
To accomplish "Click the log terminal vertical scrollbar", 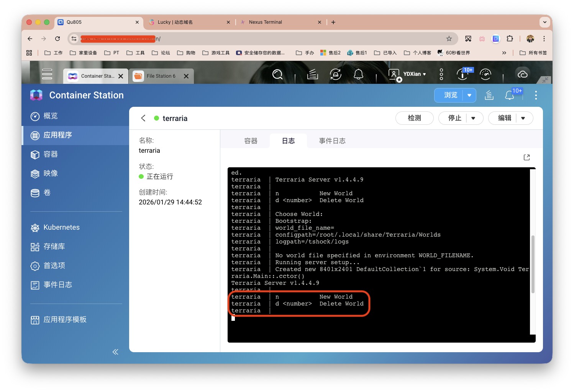I will click(533, 264).
